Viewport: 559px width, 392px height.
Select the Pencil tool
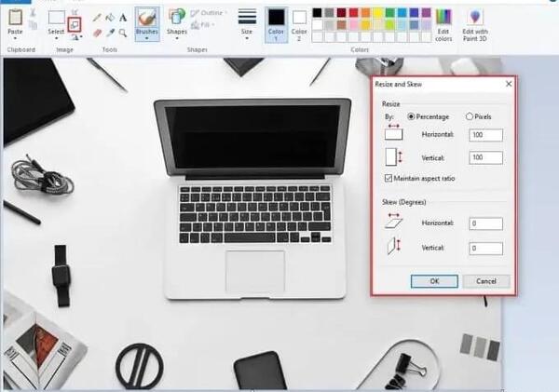(97, 18)
